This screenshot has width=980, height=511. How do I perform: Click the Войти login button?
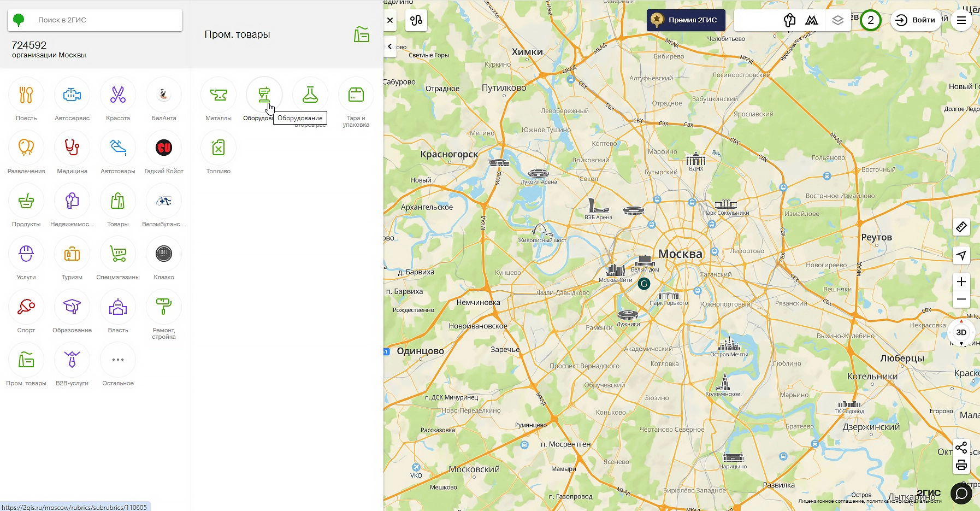pyautogui.click(x=916, y=20)
